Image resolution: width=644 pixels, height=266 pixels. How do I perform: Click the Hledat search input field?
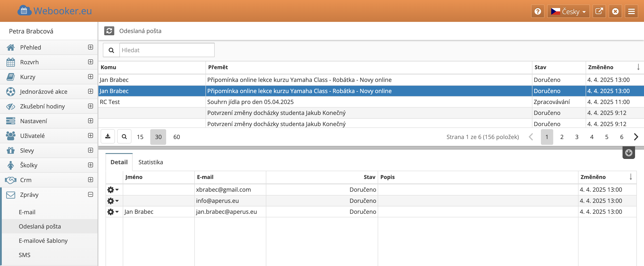coord(167,50)
